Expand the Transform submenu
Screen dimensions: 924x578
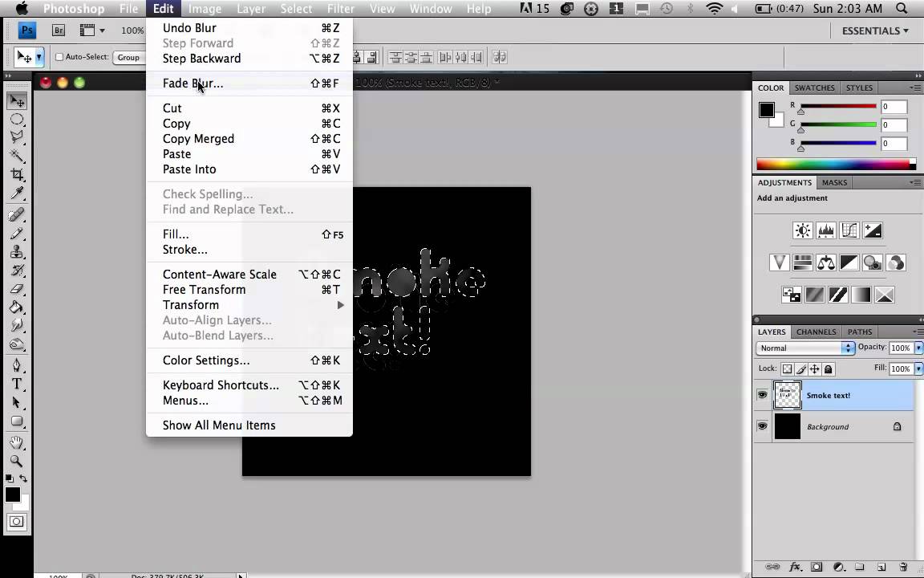(x=249, y=305)
